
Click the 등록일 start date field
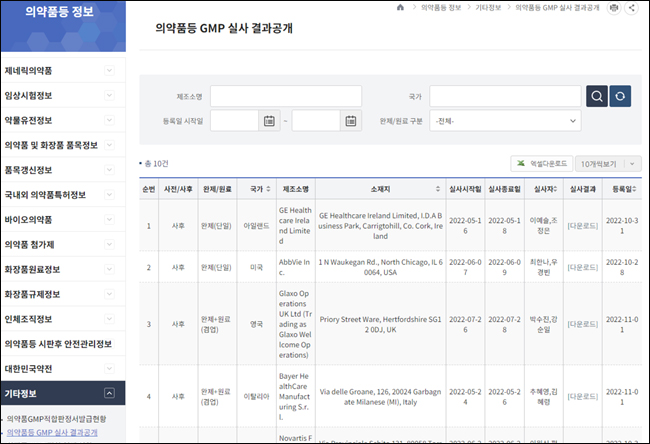tap(234, 121)
